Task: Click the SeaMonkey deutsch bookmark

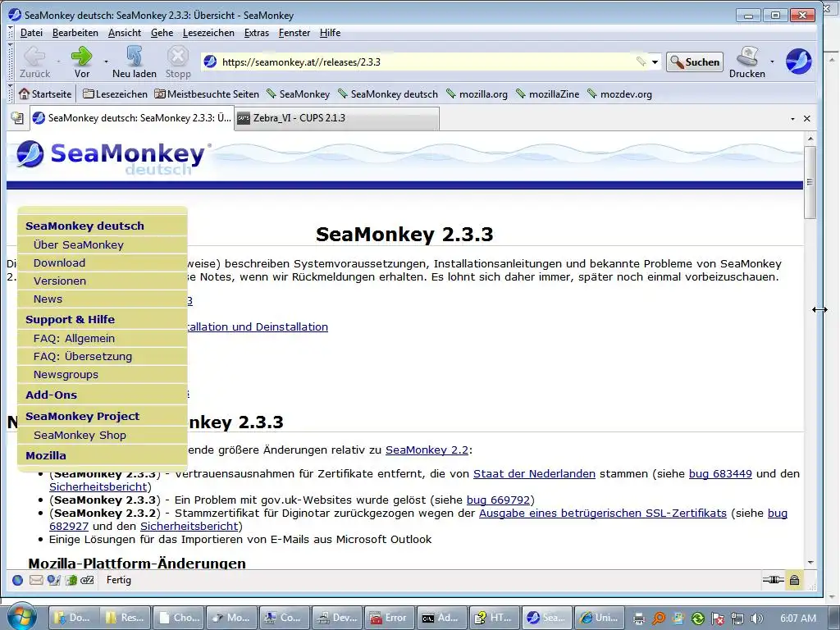Action: coord(388,94)
